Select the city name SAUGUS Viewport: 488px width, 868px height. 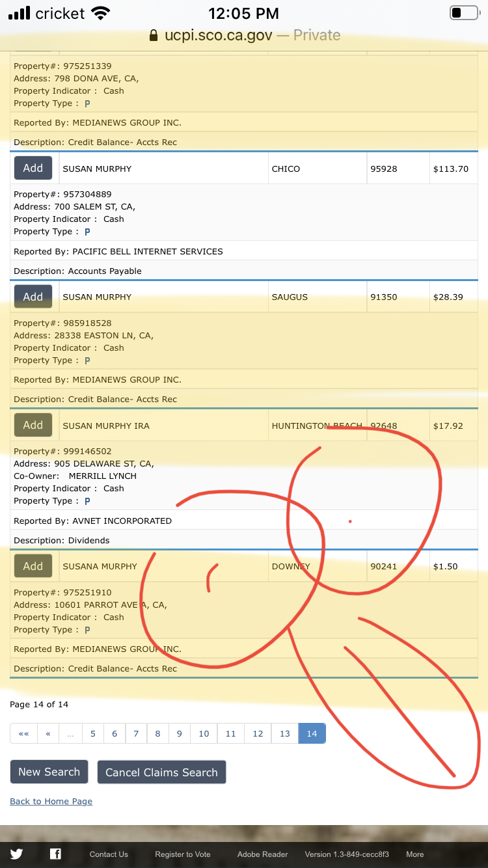pyautogui.click(x=290, y=297)
